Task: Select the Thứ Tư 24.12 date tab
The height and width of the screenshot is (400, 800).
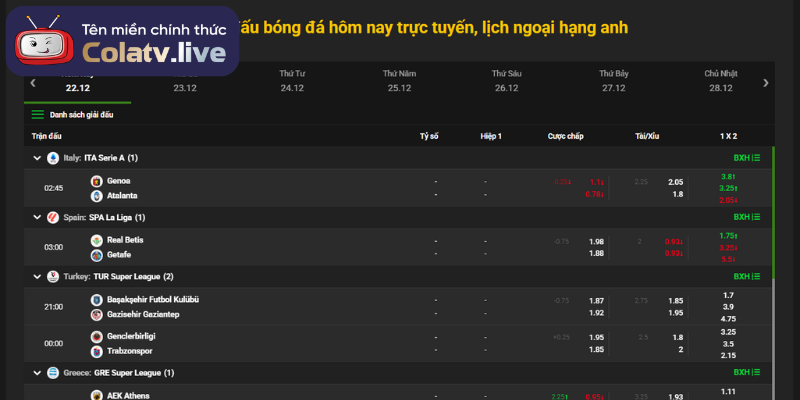Action: [x=292, y=81]
